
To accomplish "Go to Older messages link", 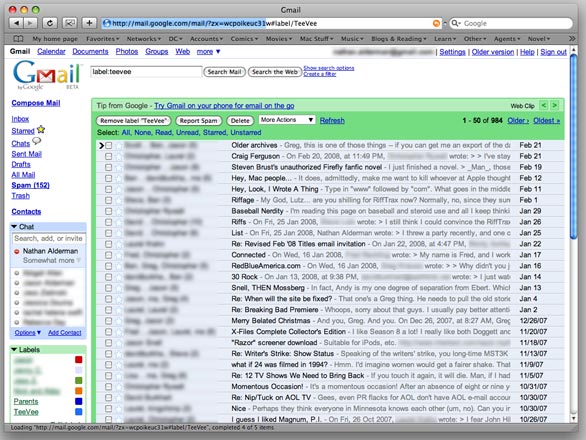I will pyautogui.click(x=518, y=120).
